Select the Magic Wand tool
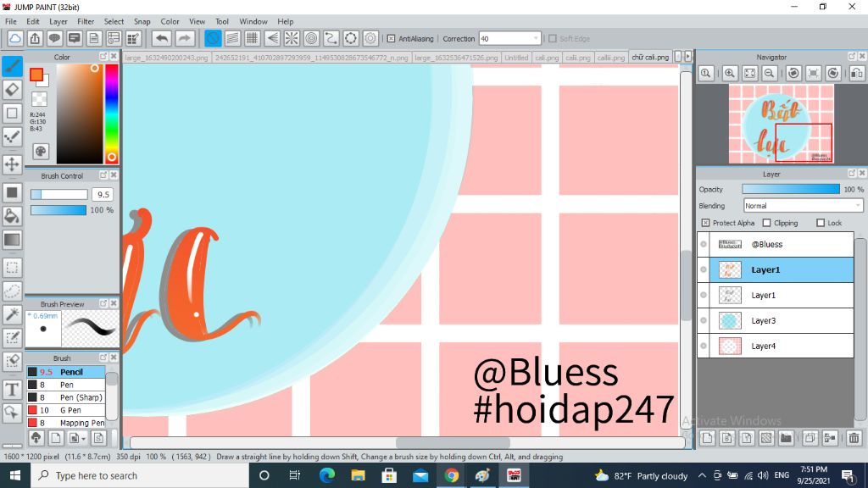This screenshot has height=488, width=868. (12, 314)
